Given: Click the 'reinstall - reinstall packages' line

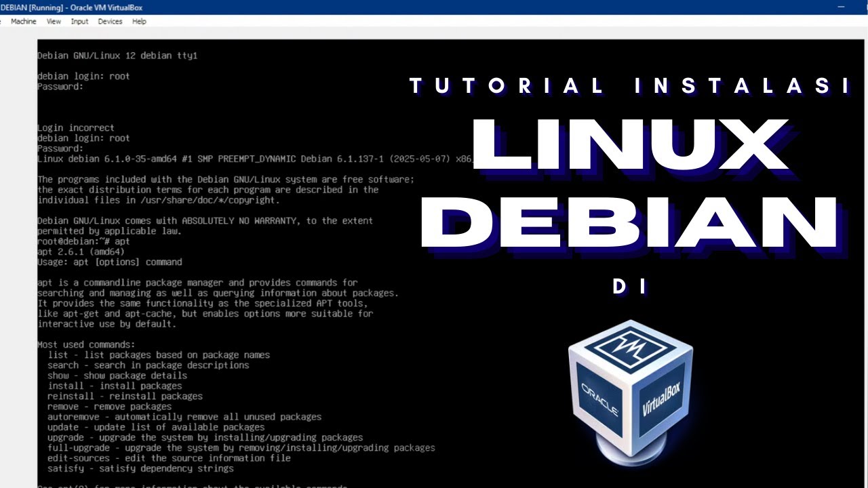Looking at the screenshot, I should tap(125, 396).
